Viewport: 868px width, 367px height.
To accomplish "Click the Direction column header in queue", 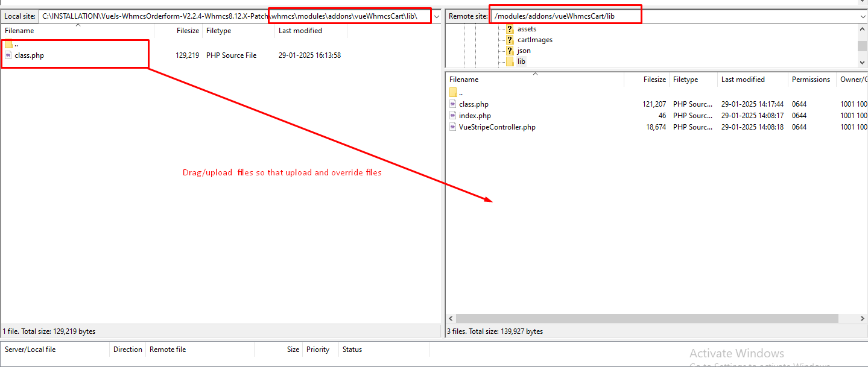I will (127, 350).
